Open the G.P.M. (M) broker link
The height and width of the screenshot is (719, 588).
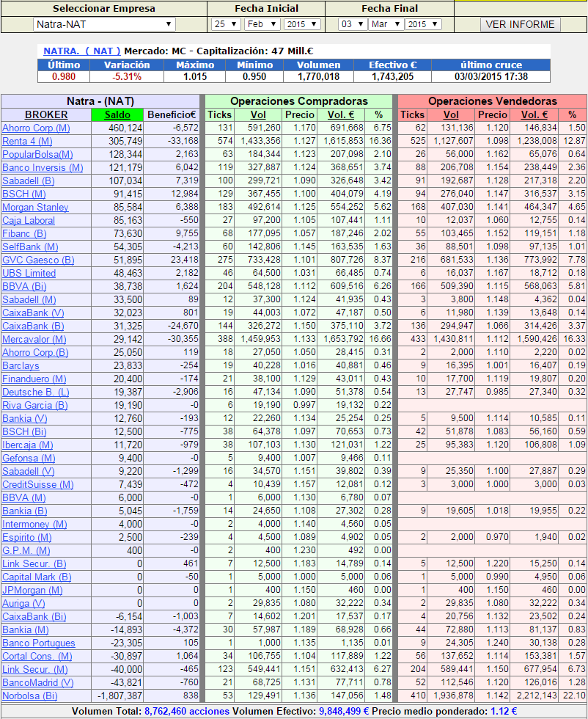tap(26, 551)
